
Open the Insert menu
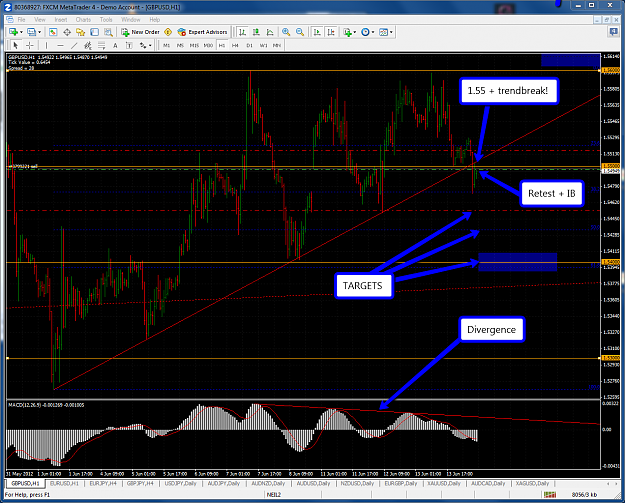(x=61, y=20)
